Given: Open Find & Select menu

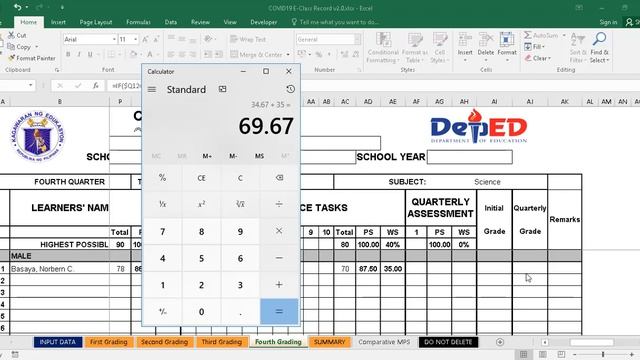Looking at the screenshot, I should [x=599, y=48].
